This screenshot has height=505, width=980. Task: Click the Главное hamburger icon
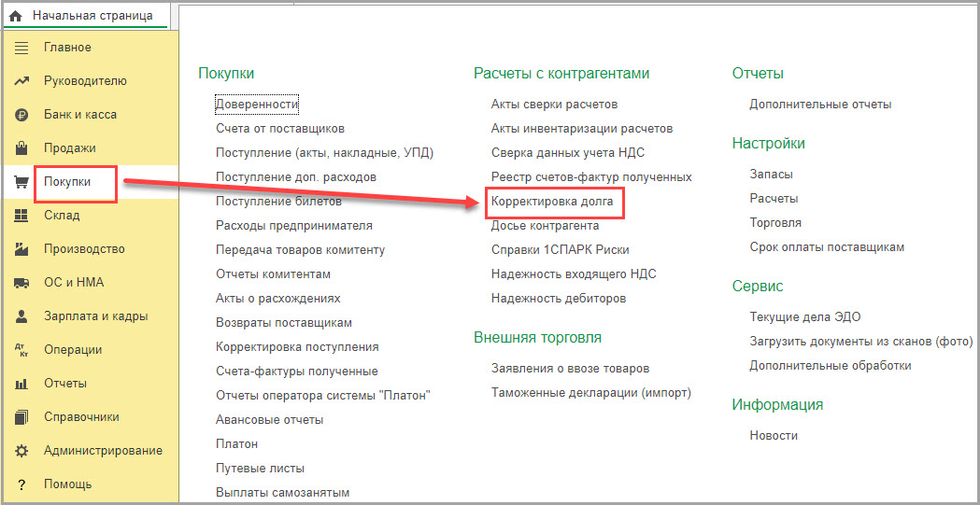[21, 48]
